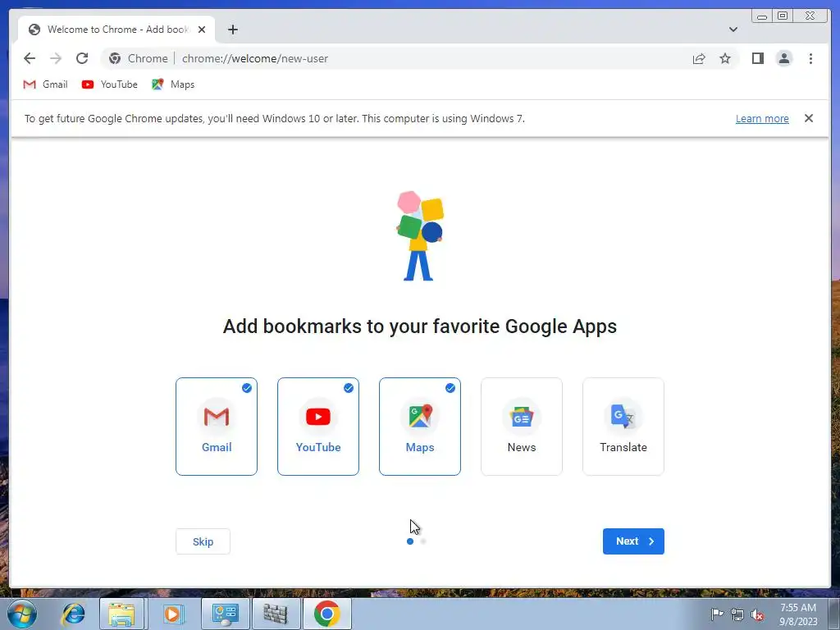The image size is (840, 630).
Task: Open the profile avatar menu
Action: click(783, 58)
